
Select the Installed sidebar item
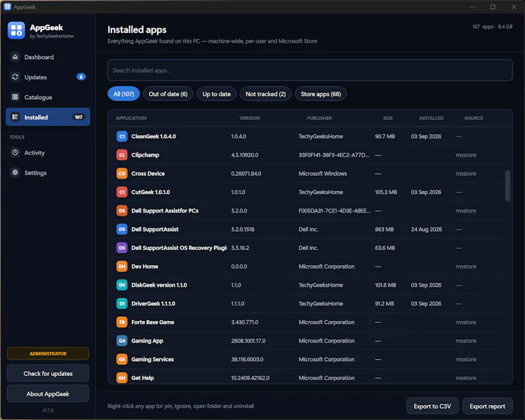[48, 117]
